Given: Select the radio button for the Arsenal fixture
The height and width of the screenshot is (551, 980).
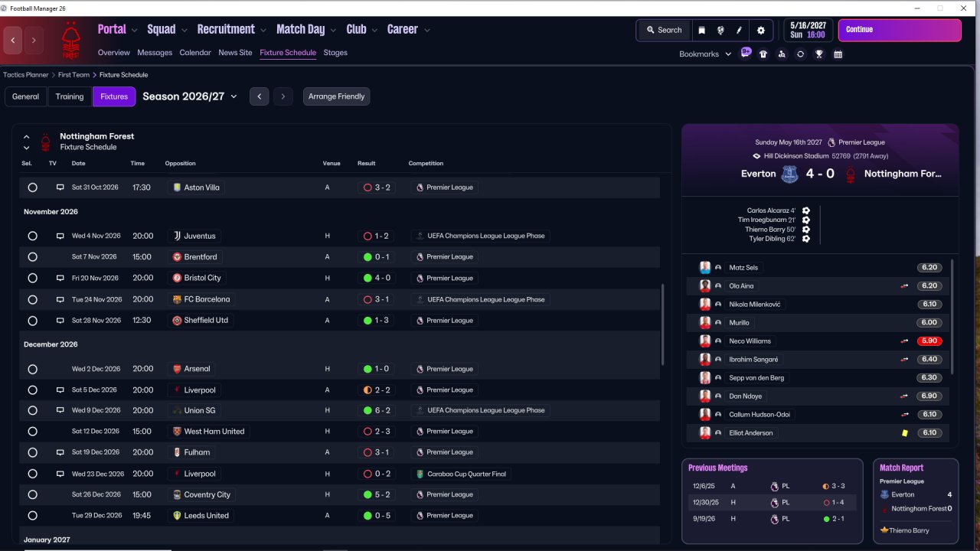Looking at the screenshot, I should tap(32, 369).
